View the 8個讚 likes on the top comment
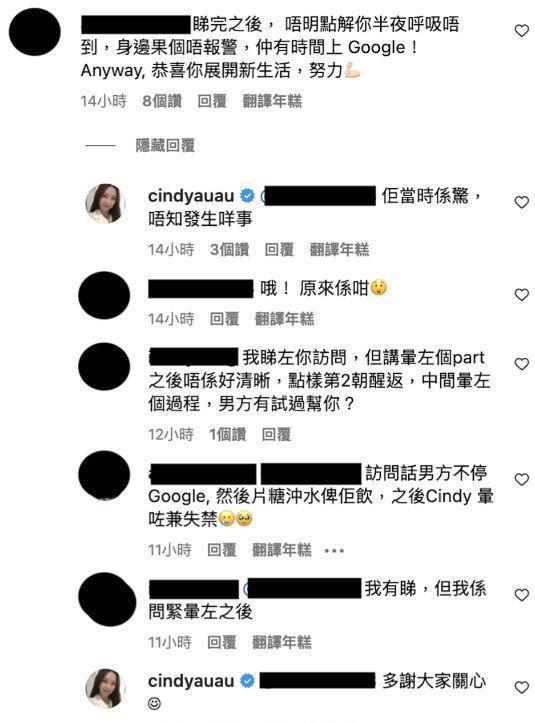 (x=162, y=101)
